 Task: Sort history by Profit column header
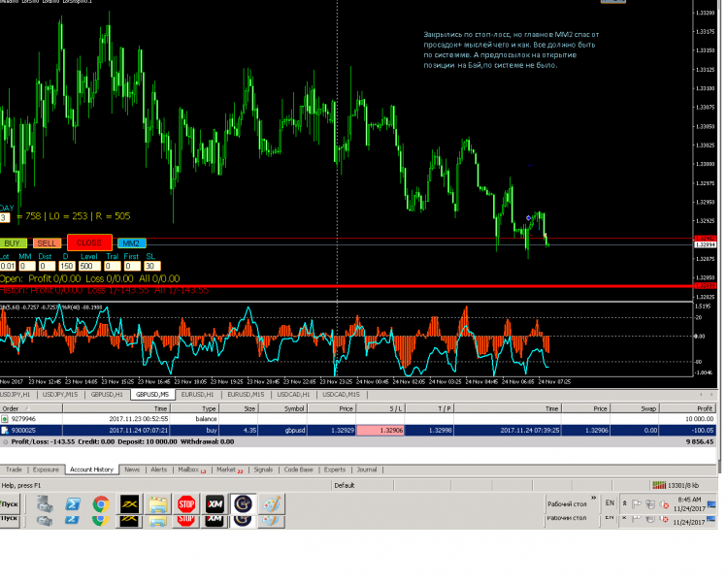pyautogui.click(x=687, y=409)
